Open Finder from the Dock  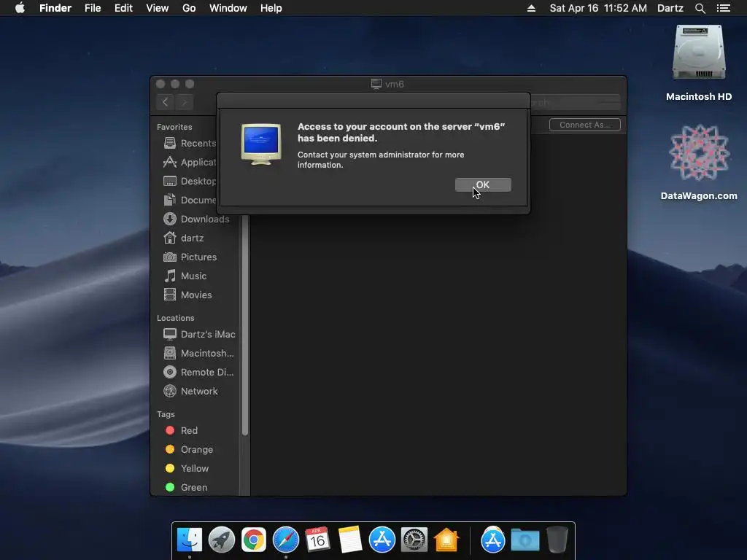point(190,540)
